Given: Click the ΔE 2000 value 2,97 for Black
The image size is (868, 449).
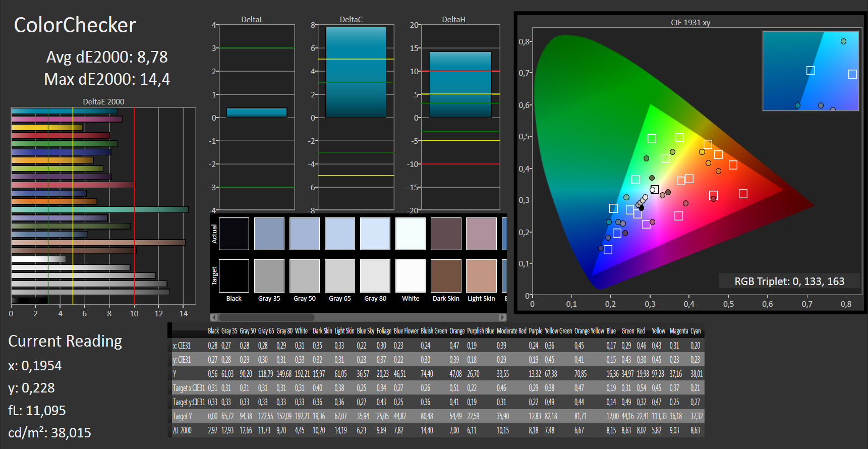Looking at the screenshot, I should tap(213, 430).
